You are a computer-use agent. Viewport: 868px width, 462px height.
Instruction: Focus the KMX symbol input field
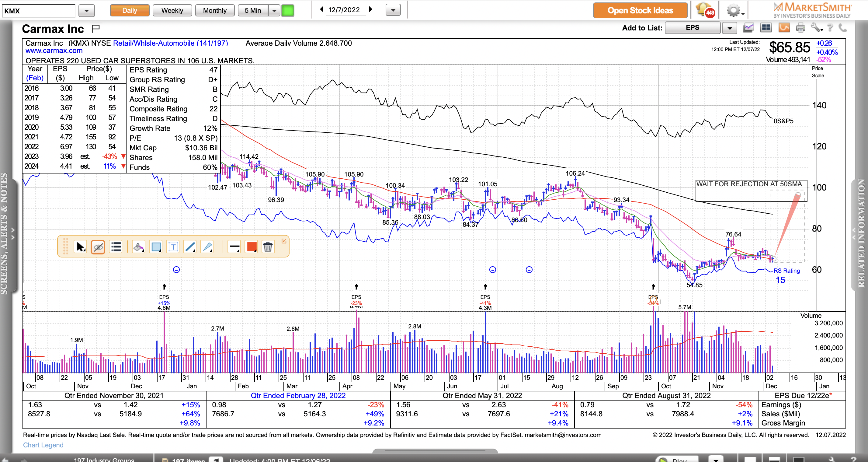coord(38,11)
